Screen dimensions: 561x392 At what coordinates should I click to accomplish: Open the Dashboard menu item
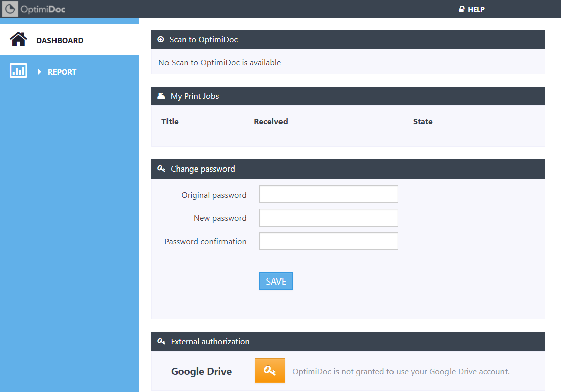60,41
